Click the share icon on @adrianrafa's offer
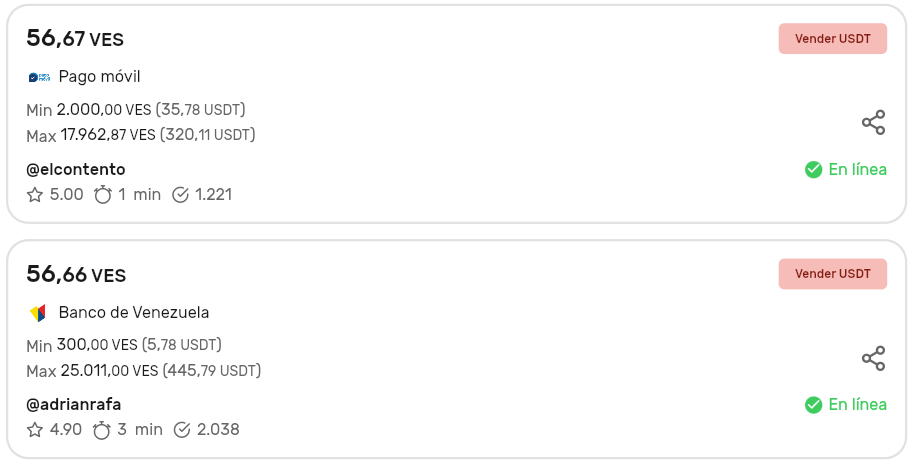 [873, 358]
